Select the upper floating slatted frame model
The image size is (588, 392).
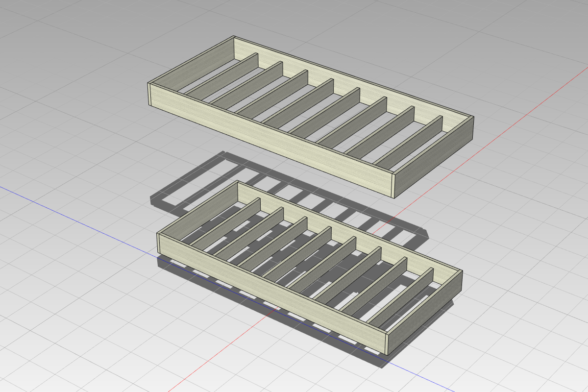[x=311, y=117]
